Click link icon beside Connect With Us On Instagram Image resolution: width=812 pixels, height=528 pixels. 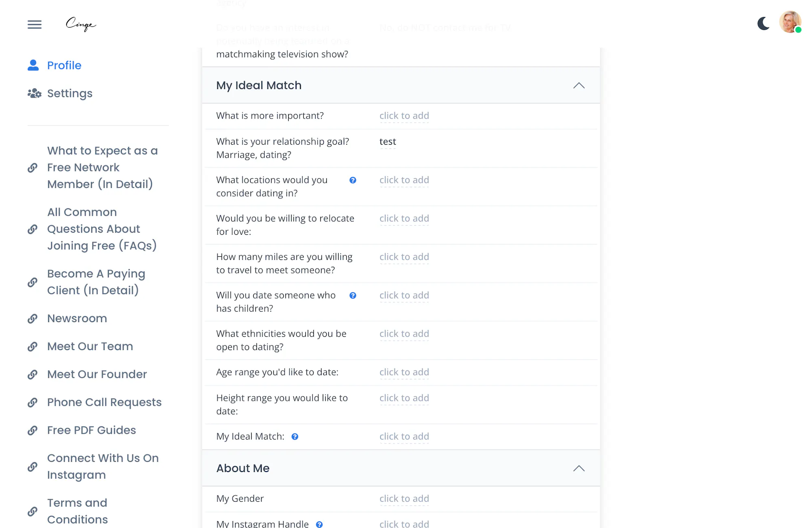pyautogui.click(x=32, y=467)
